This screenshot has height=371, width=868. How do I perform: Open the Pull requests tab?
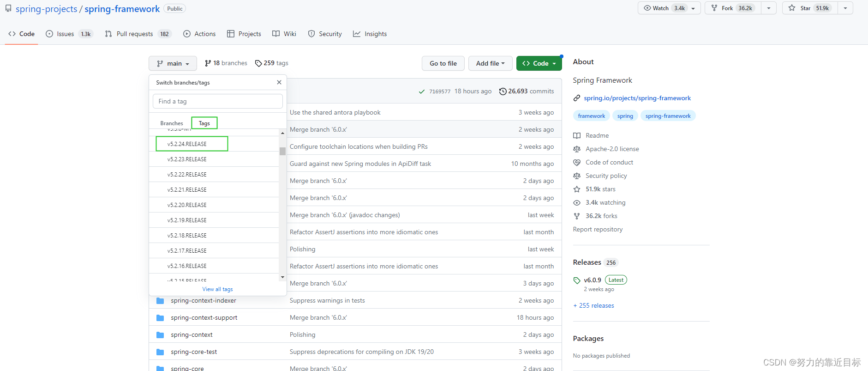[138, 34]
